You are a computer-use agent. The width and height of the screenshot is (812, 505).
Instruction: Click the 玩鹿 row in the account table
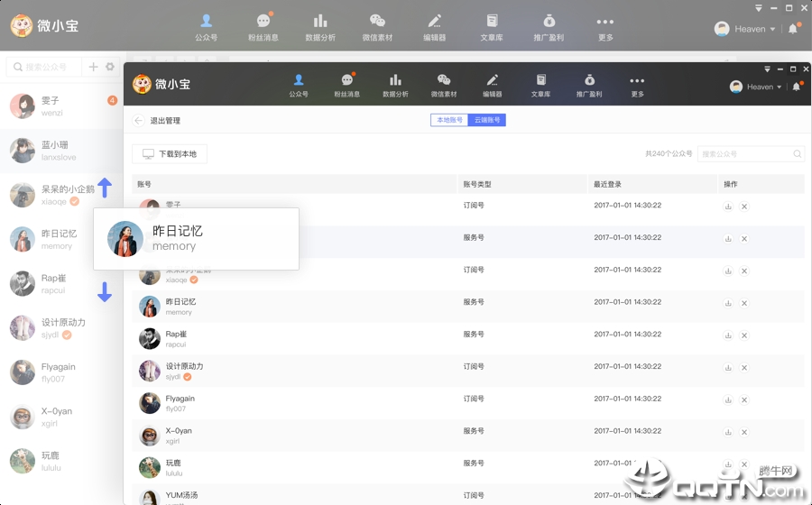point(468,467)
